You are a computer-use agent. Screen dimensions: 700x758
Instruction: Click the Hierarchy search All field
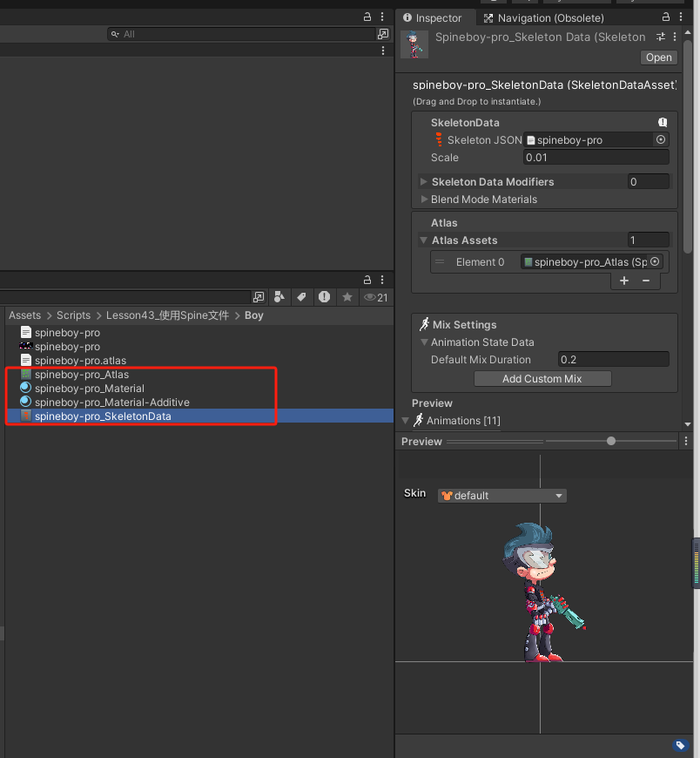[241, 34]
